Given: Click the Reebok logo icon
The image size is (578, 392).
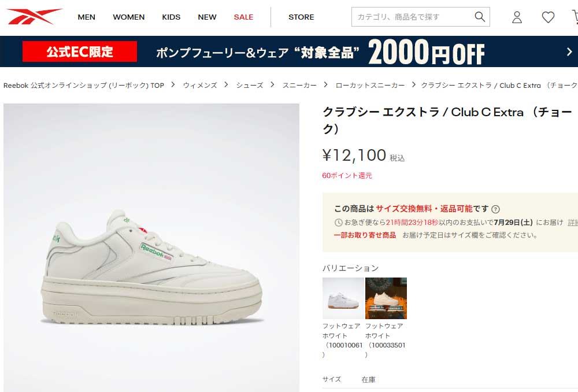Looking at the screenshot, I should pos(34,16).
